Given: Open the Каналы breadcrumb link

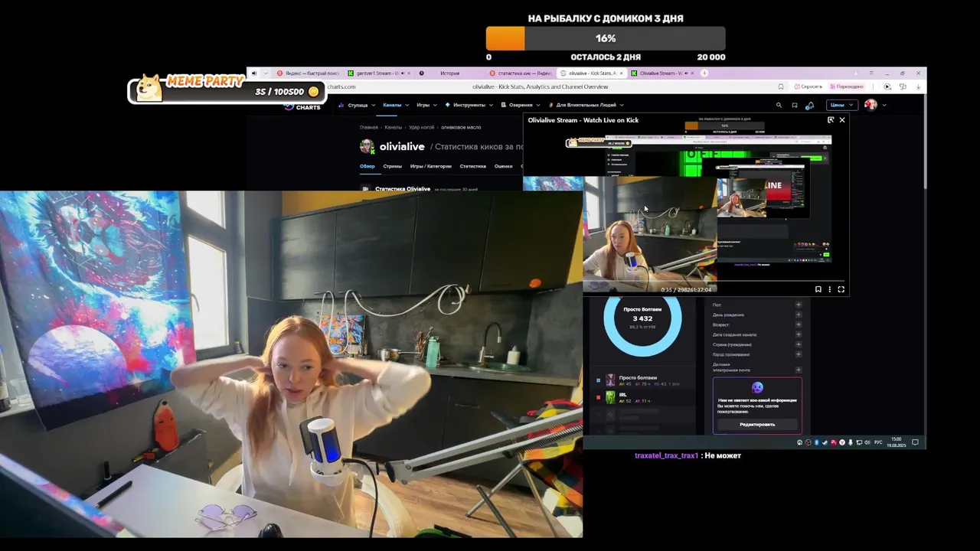Looking at the screenshot, I should click(x=393, y=127).
